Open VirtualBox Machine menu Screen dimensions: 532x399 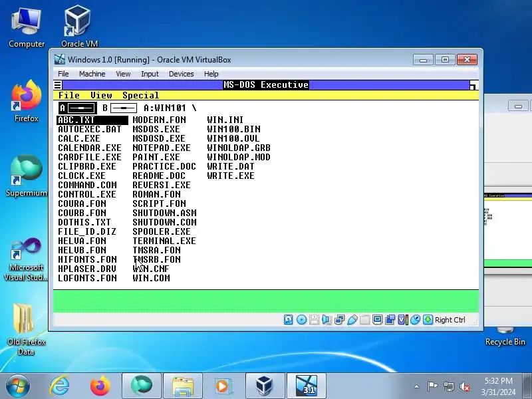click(92, 74)
